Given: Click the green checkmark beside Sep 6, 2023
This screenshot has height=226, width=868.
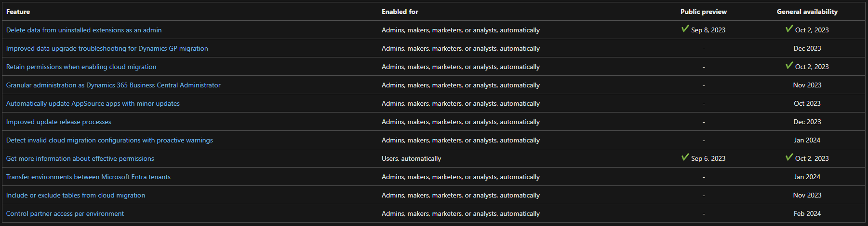Looking at the screenshot, I should click(x=685, y=157).
